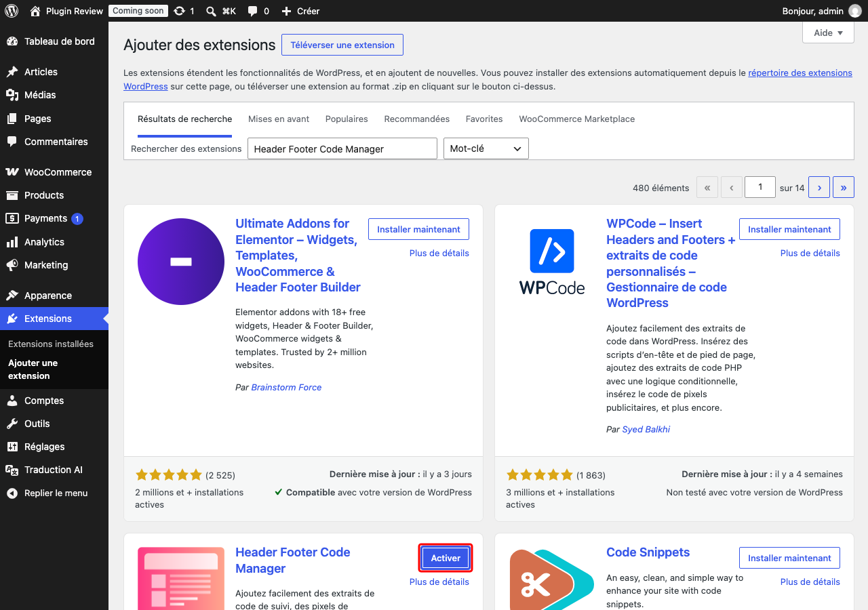Image resolution: width=868 pixels, height=610 pixels.
Task: Click the Articles pushpin icon
Action: coord(12,72)
